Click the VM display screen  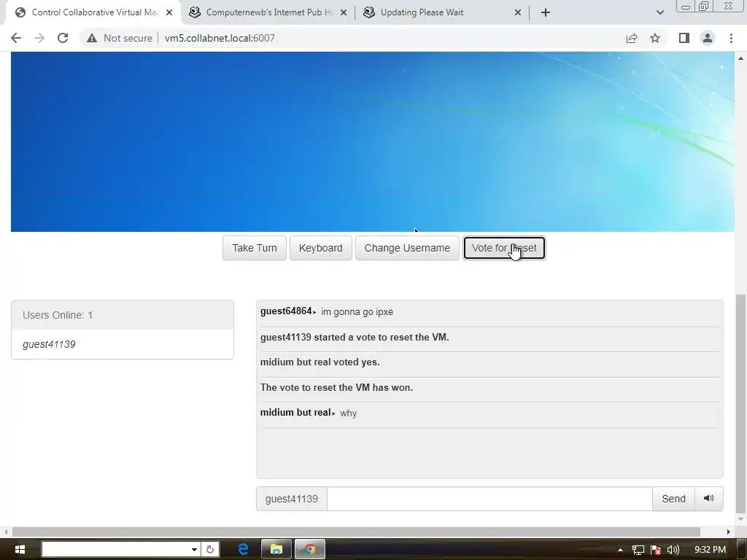[373, 142]
